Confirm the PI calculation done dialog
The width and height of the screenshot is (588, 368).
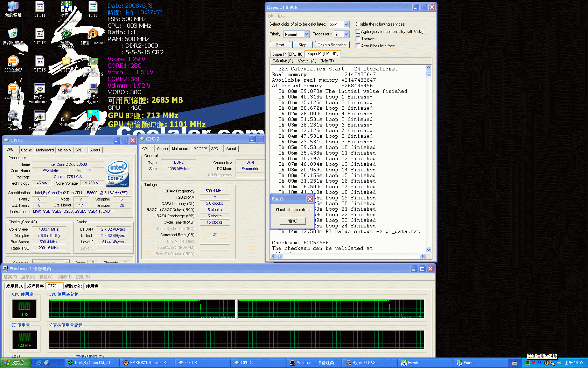(x=292, y=221)
